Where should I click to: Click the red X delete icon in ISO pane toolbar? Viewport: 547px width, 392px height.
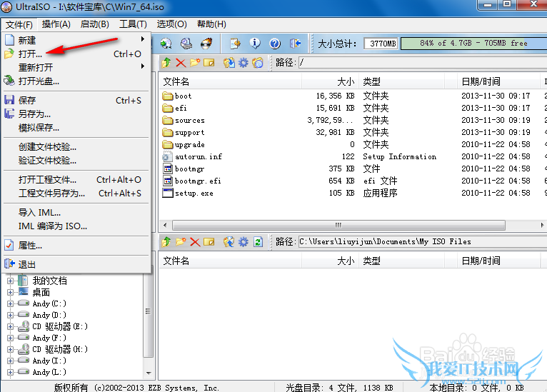pyautogui.click(x=181, y=63)
